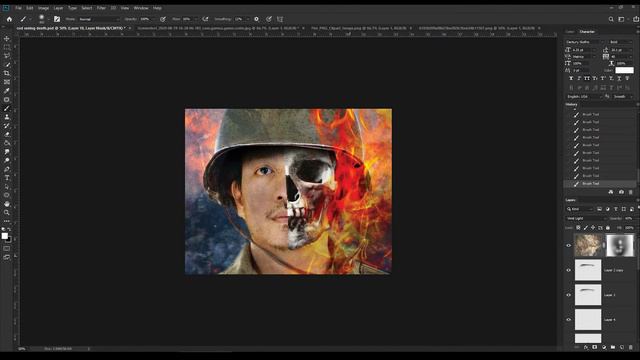Open the brush Mode dropdown set to Normal
This screenshot has height=360, width=640.
pyautogui.click(x=99, y=19)
